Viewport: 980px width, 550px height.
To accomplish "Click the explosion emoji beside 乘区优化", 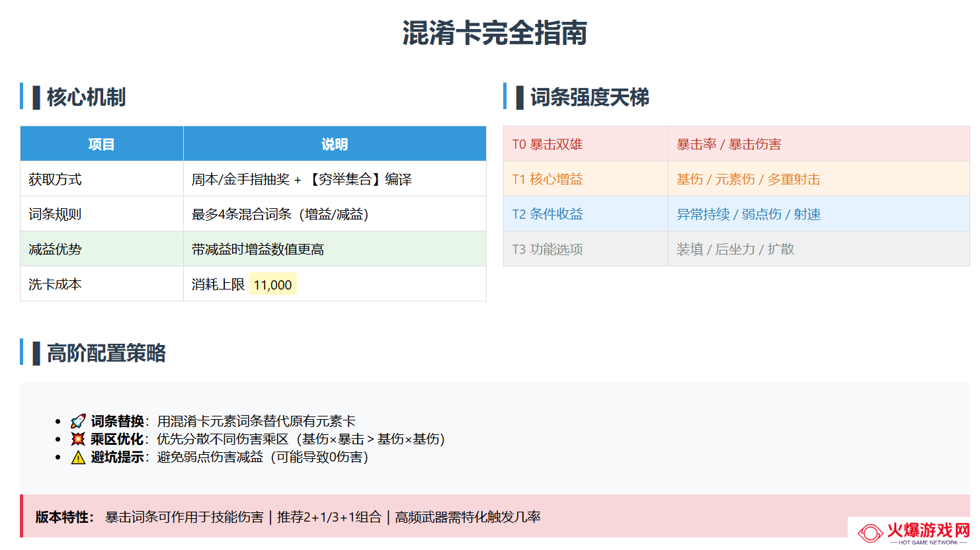I will point(78,439).
